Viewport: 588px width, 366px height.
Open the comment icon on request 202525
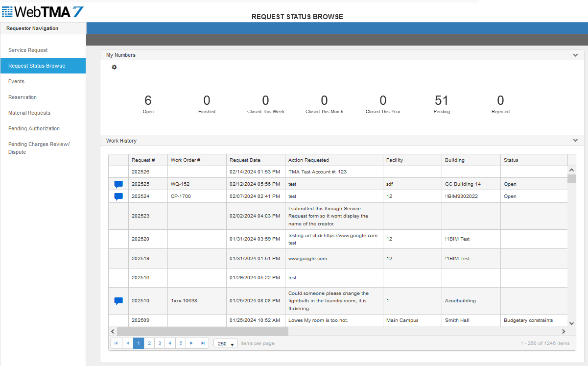point(118,184)
